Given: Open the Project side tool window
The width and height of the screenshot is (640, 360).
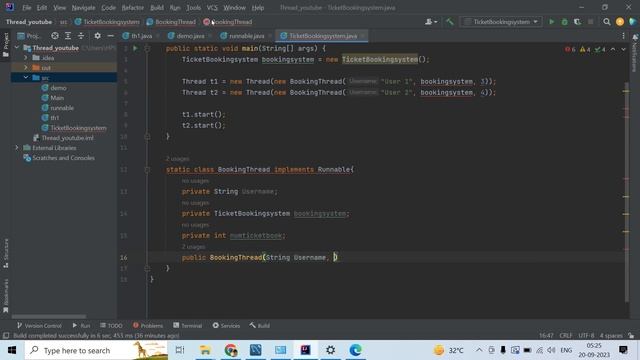Looking at the screenshot, I should pos(5,44).
